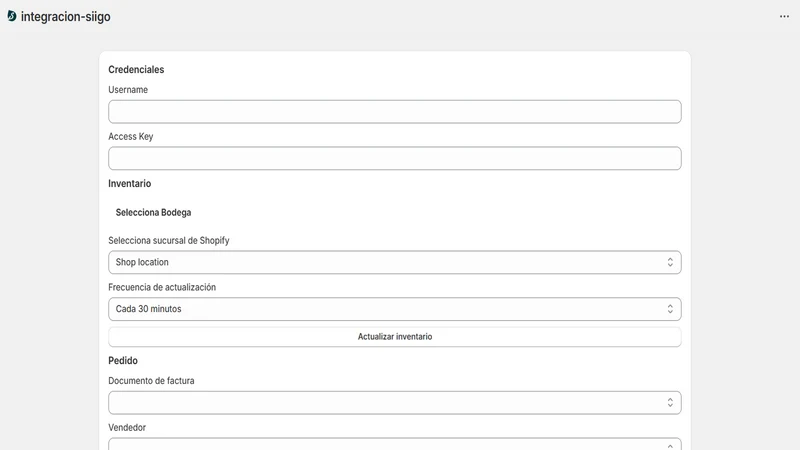Click the Documento de factura label
This screenshot has height=450, width=800.
tap(151, 381)
